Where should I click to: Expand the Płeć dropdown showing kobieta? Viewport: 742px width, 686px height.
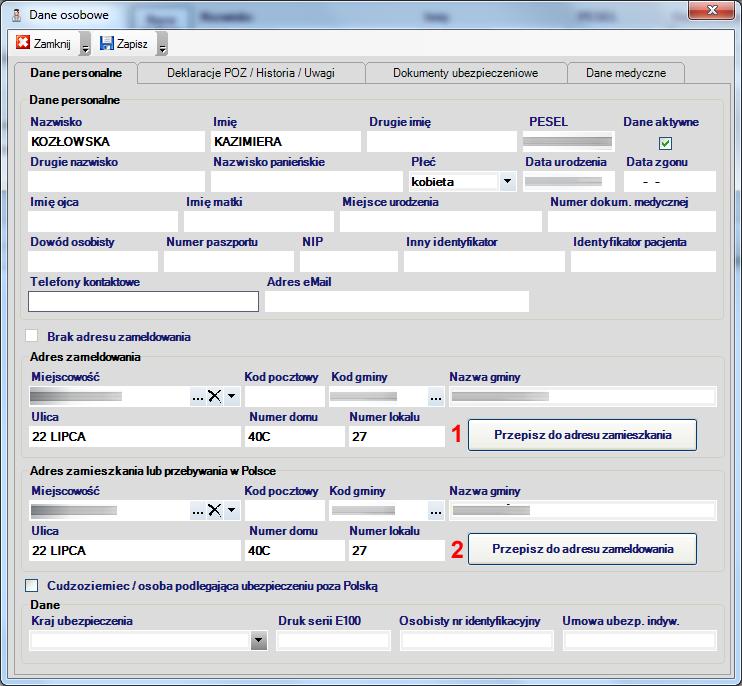(x=507, y=181)
